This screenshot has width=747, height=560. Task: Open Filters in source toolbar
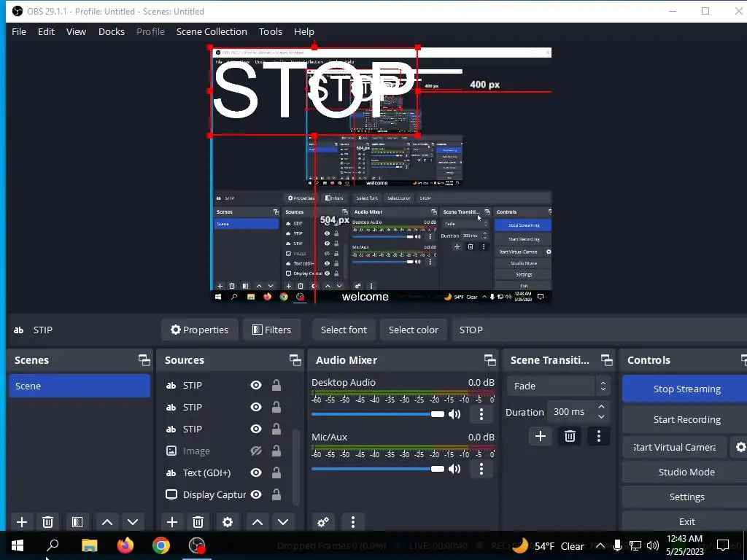click(271, 330)
